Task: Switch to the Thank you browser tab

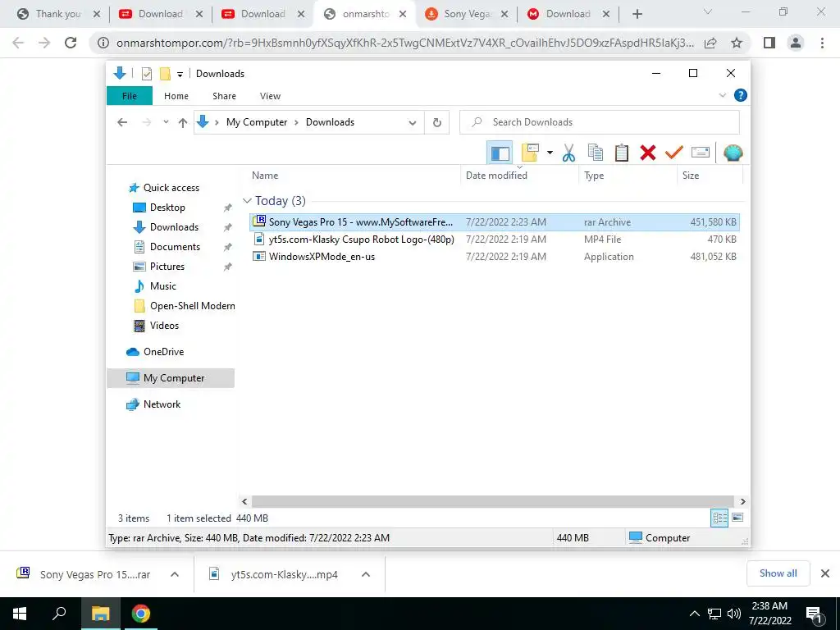Action: click(x=58, y=14)
